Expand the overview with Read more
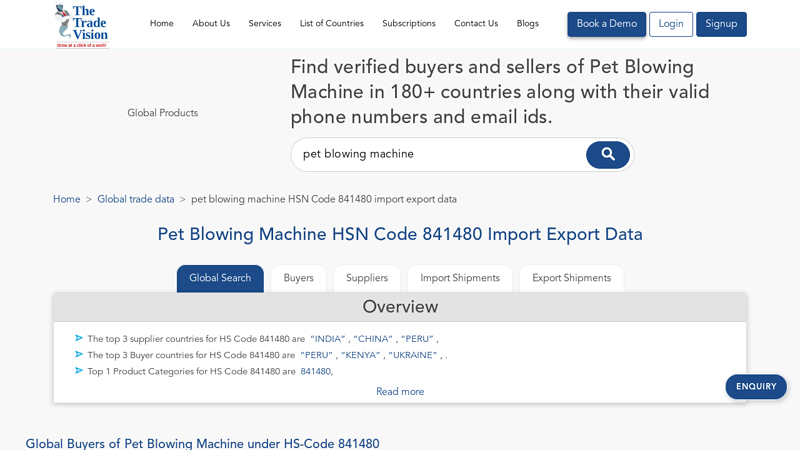Image resolution: width=800 pixels, height=450 pixels. 400,392
